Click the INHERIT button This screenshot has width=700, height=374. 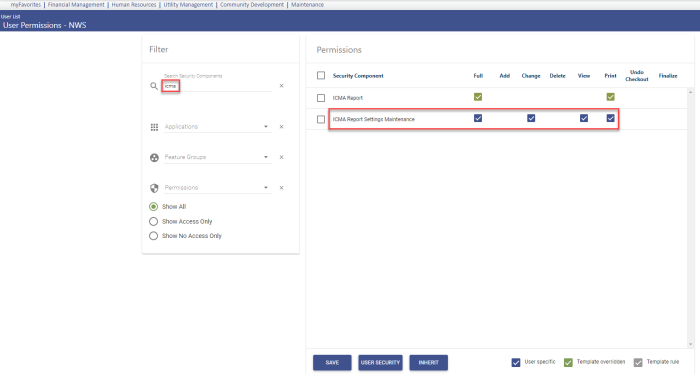(429, 362)
